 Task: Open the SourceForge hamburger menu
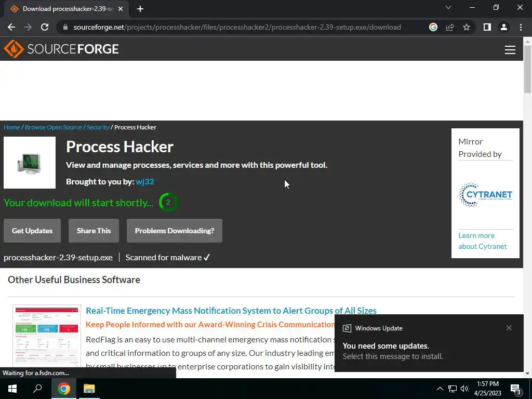coord(510,50)
